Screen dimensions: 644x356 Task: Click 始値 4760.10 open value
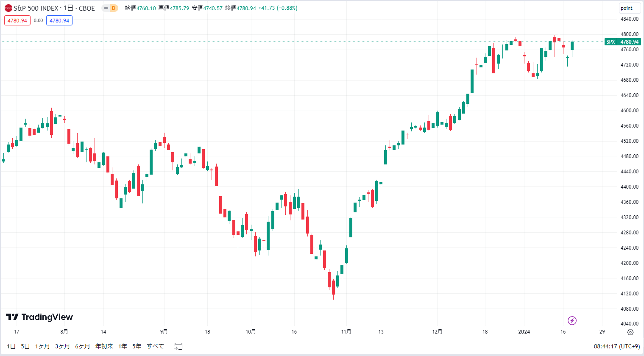(140, 8)
